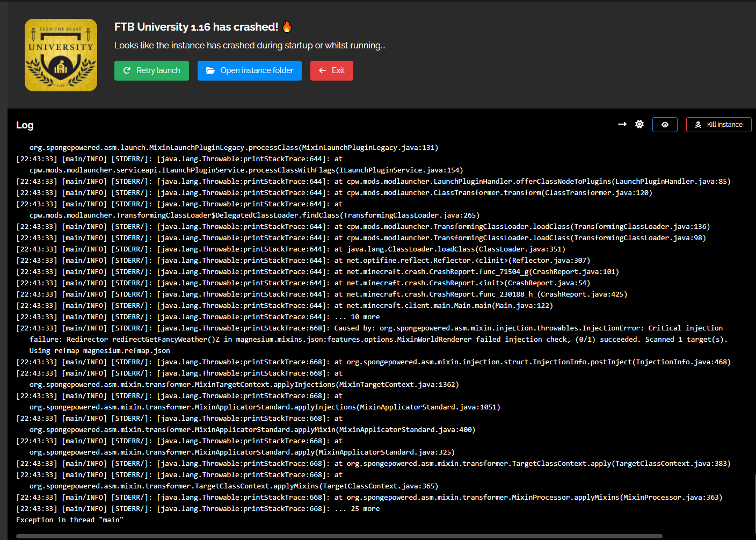Image resolution: width=756 pixels, height=540 pixels.
Task: Open the instance folder
Action: click(250, 70)
